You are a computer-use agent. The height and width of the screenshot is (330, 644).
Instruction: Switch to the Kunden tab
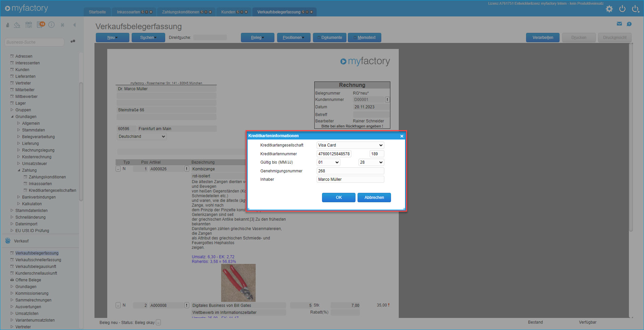228,12
